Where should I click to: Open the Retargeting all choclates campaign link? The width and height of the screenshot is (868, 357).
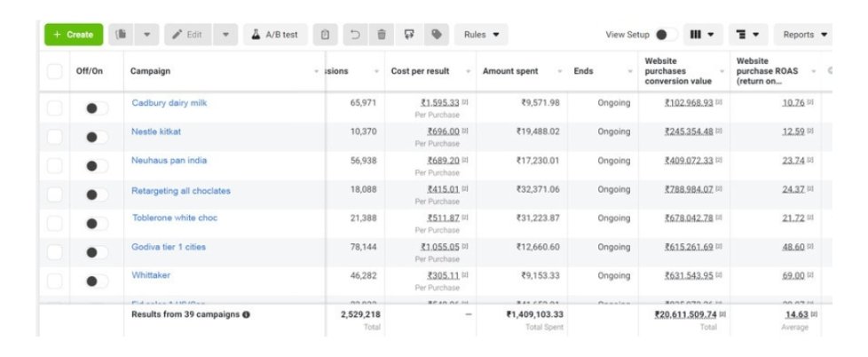pos(180,191)
